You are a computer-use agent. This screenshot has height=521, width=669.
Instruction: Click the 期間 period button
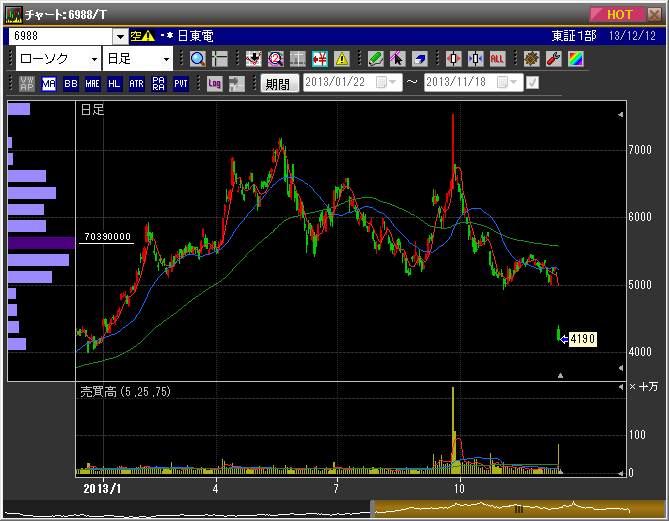(x=278, y=84)
